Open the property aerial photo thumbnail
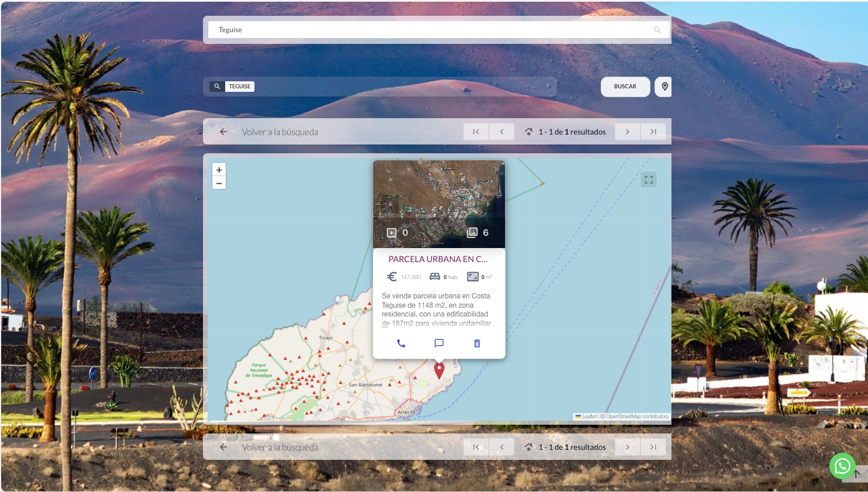The image size is (868, 492). (439, 204)
